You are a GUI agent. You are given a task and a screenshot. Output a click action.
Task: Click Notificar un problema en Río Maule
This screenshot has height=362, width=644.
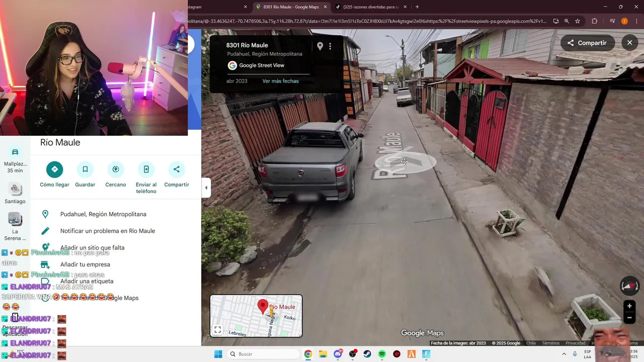tap(116, 231)
